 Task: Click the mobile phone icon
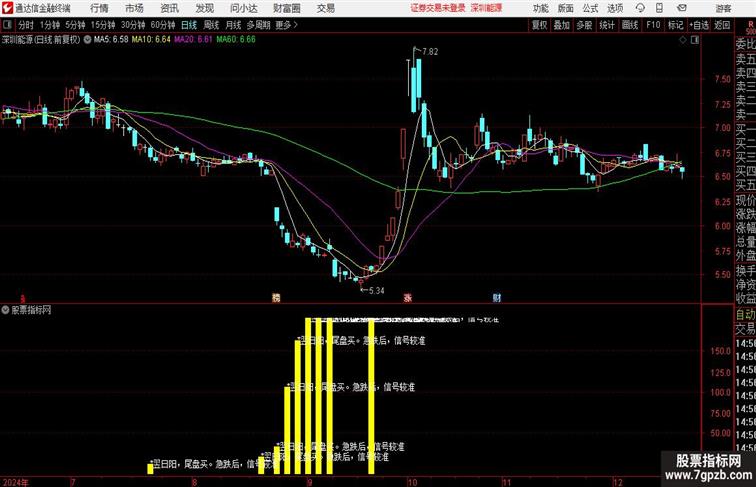coord(659,8)
